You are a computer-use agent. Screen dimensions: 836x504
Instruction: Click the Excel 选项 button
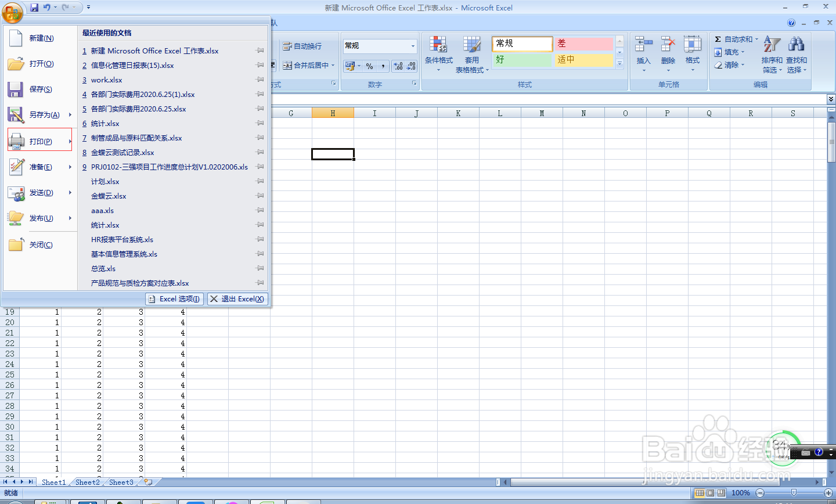click(175, 299)
